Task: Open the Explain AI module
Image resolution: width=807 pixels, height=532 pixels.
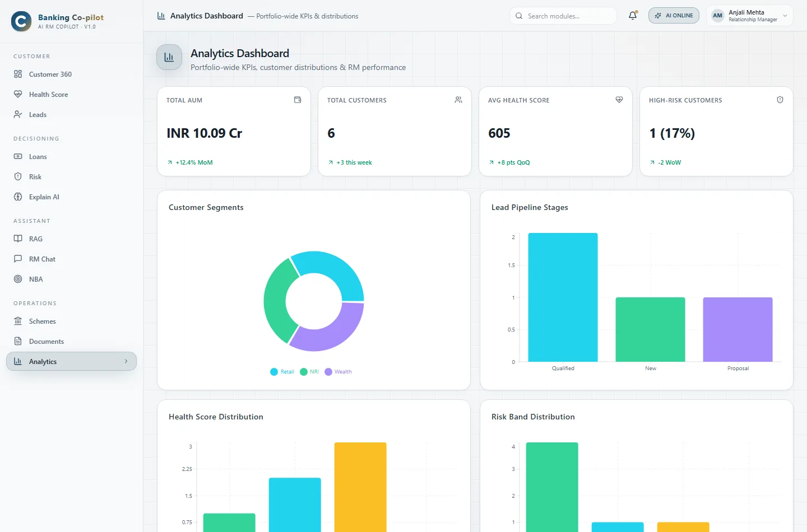Action: (71, 197)
